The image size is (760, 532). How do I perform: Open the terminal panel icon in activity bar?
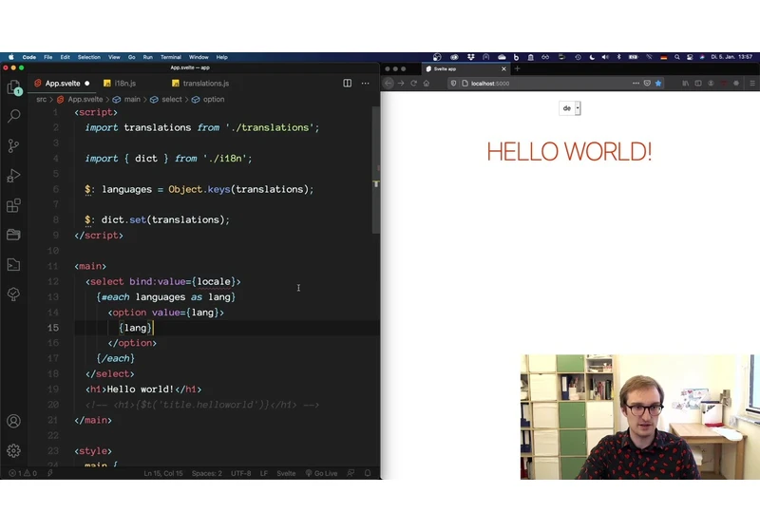14,264
